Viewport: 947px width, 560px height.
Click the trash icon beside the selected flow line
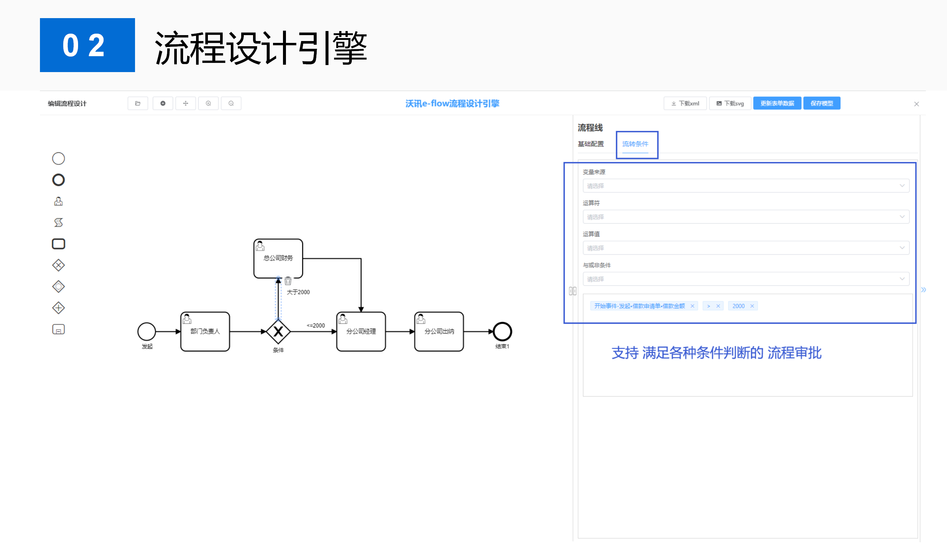click(288, 281)
